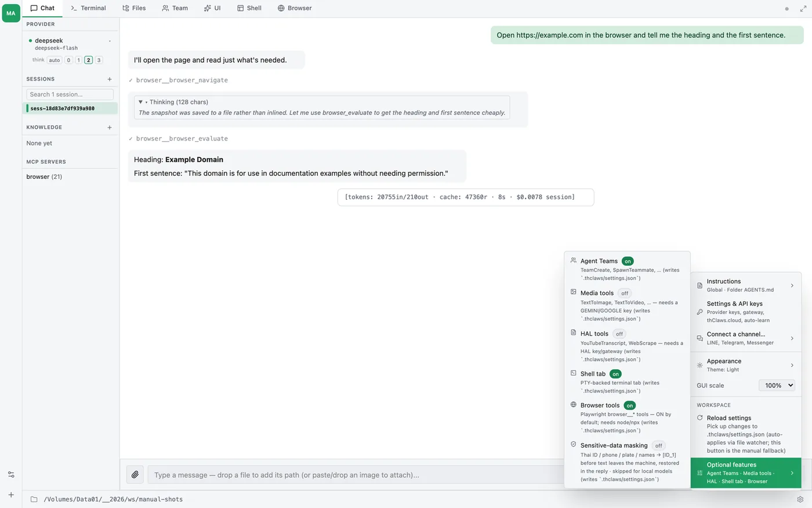Add a new session with the plus icon
Image resolution: width=812 pixels, height=508 pixels.
[110, 79]
